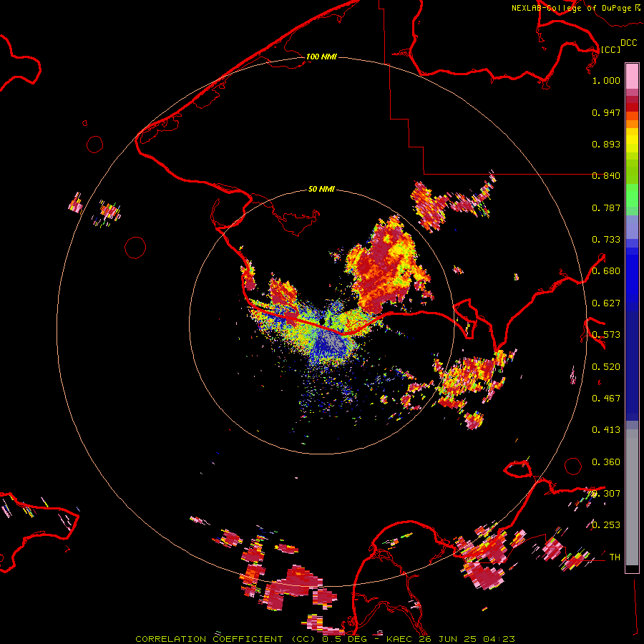Select the 0.520 scale value
This screenshot has height=644, width=644.
606,367
